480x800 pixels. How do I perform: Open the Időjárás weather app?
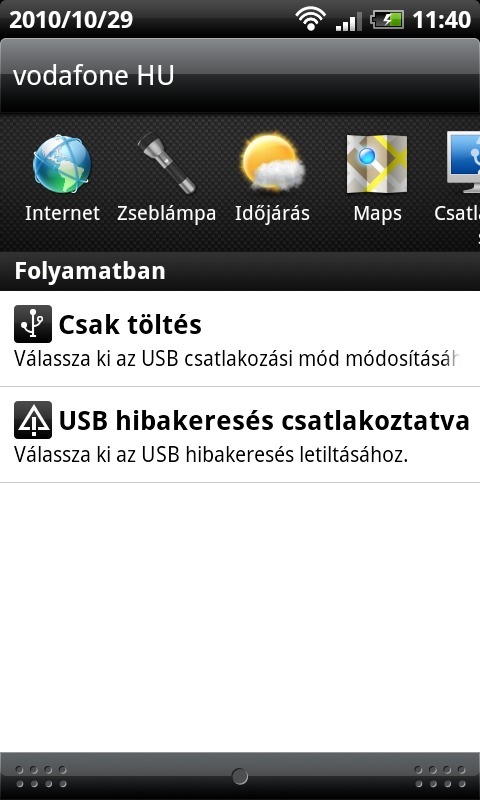[272, 162]
